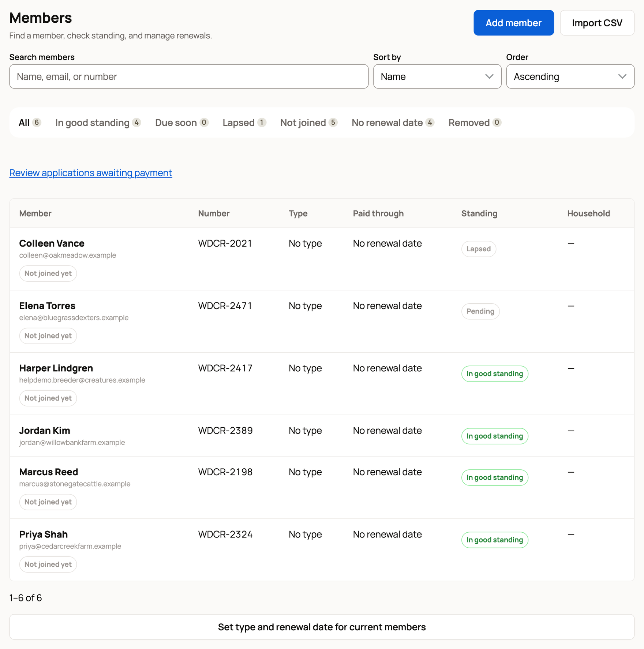Image resolution: width=644 pixels, height=649 pixels.
Task: Click No renewal date in Elena Torres's row
Action: (387, 306)
